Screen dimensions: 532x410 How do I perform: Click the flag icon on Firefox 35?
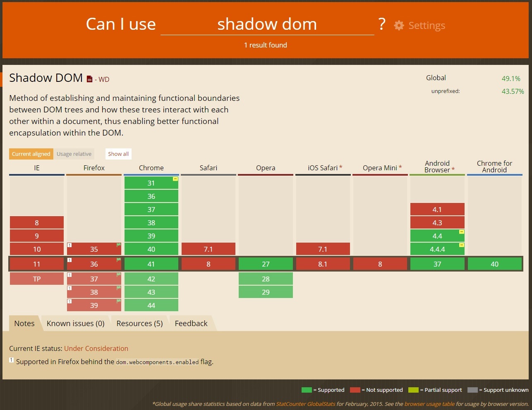point(119,245)
